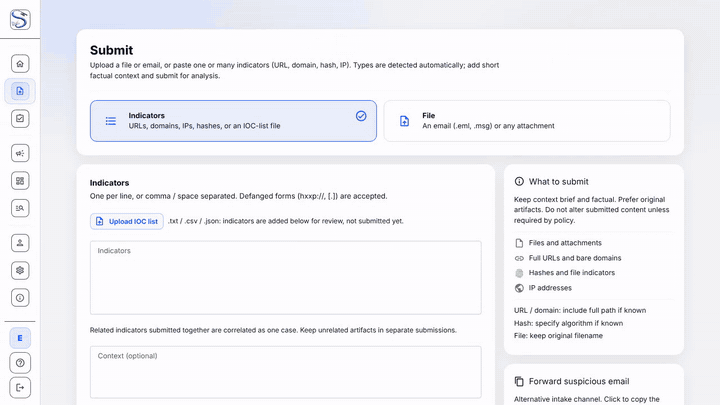Click the Indicators section heading above the form
This screenshot has width=720, height=405.
click(109, 183)
